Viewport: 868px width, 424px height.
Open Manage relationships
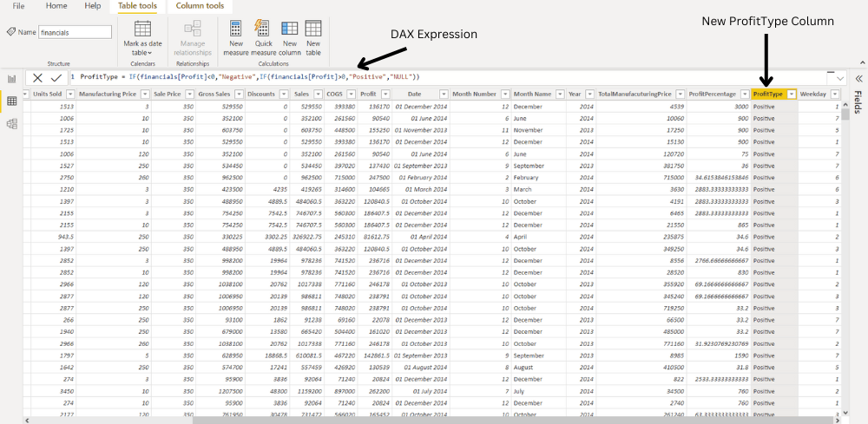click(193, 38)
